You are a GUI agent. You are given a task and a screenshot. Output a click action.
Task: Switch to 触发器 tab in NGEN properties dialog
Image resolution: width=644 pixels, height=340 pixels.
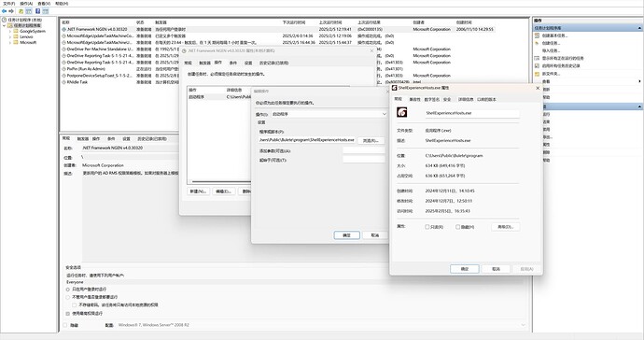click(204, 63)
